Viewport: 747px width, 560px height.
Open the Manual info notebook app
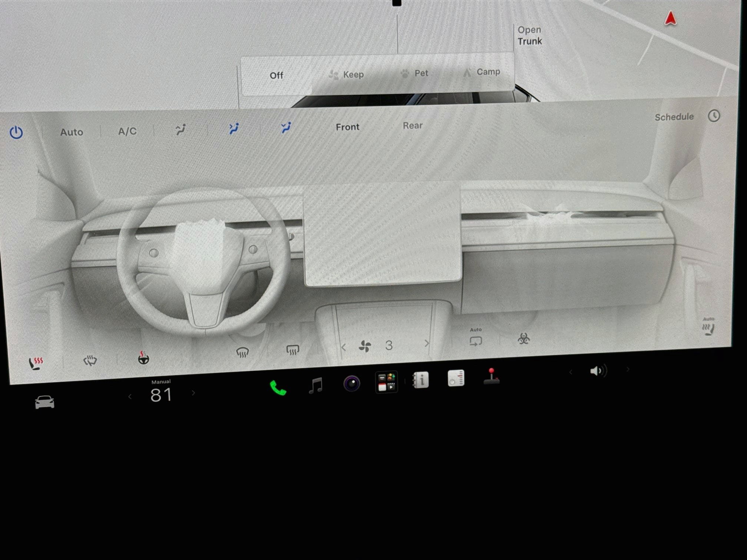(421, 380)
